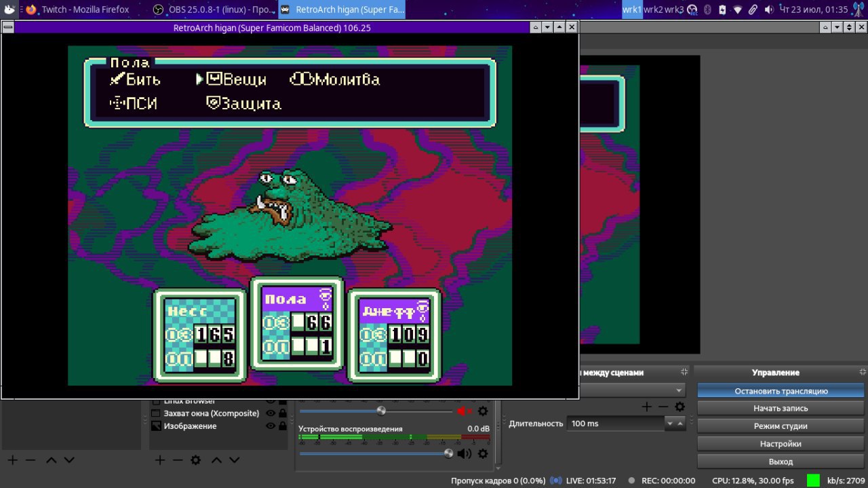
Task: Open RetroArch window menu icon in titlebar
Action: [x=7, y=27]
